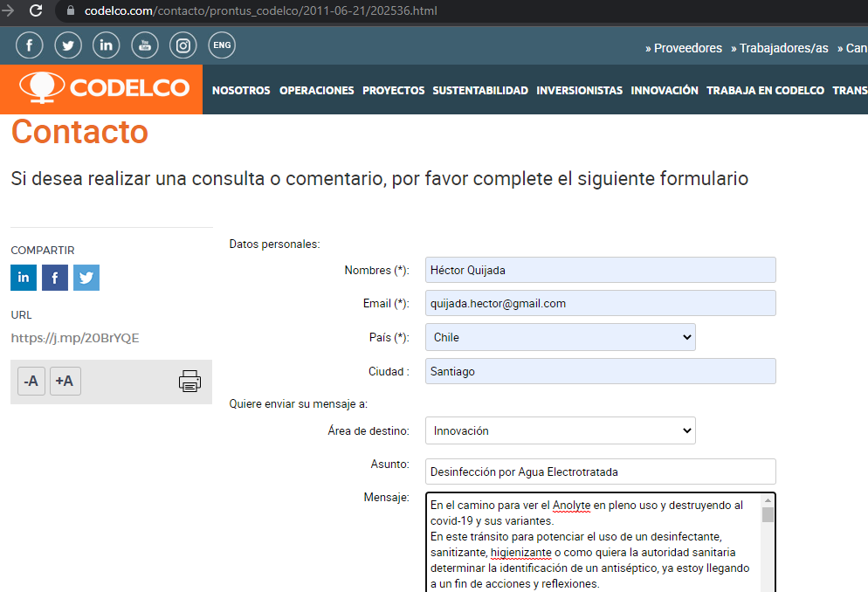Viewport: 868px width, 592px height.
Task: Decrease font size with -A button
Action: coord(31,382)
